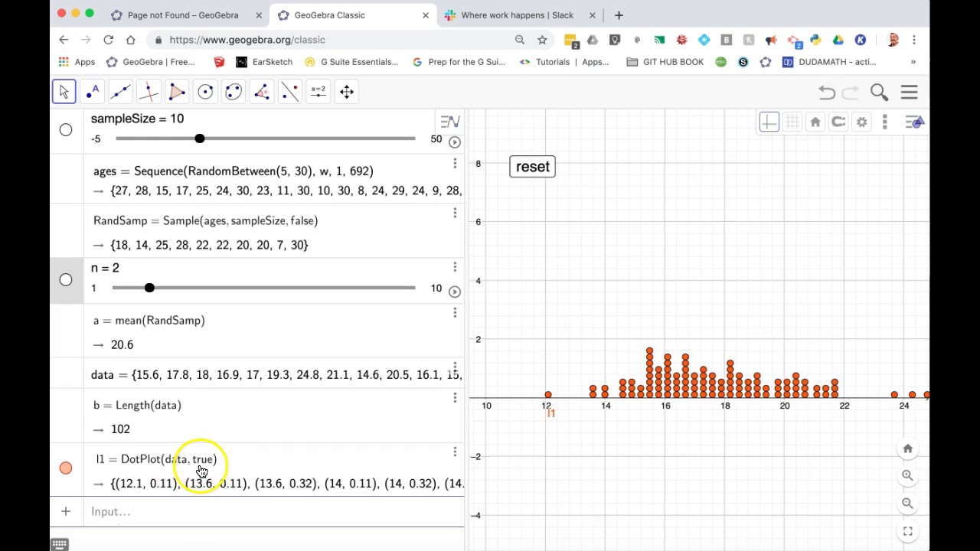Click the browser address bar URL
Screen dimensions: 980x551
point(247,40)
